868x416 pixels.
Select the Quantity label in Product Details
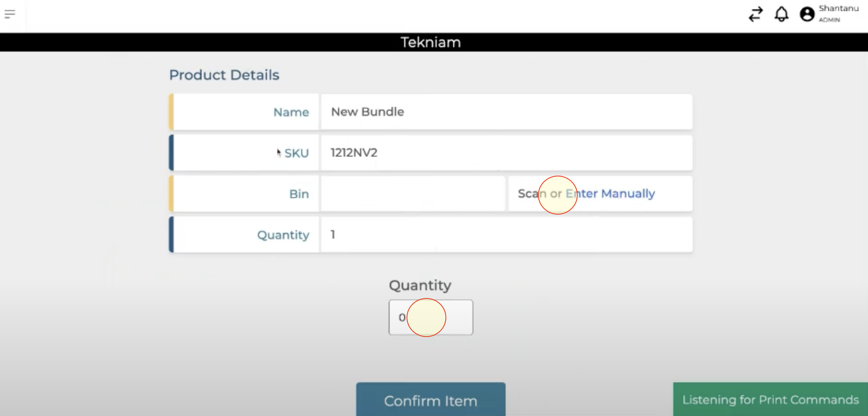click(x=283, y=235)
